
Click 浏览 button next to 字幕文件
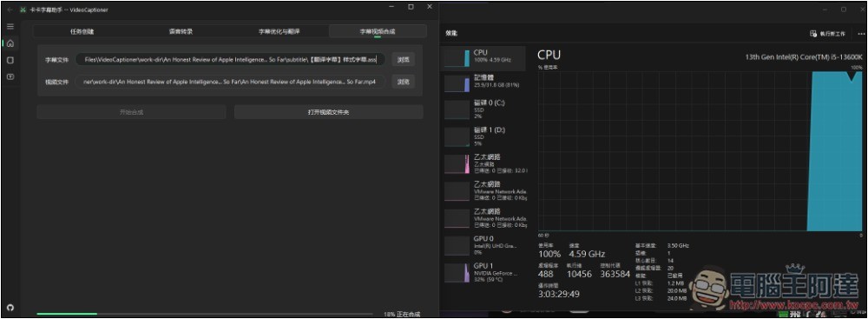click(404, 60)
